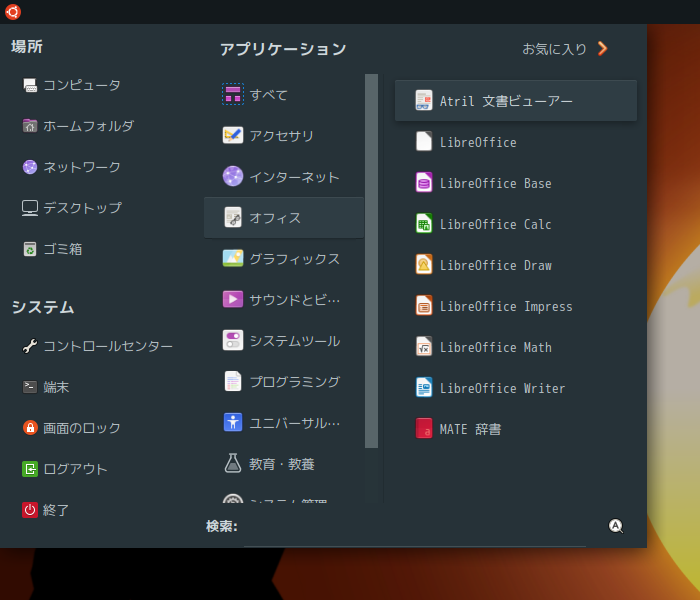Choose the システムツール category label
The image size is (700, 600).
click(x=295, y=341)
